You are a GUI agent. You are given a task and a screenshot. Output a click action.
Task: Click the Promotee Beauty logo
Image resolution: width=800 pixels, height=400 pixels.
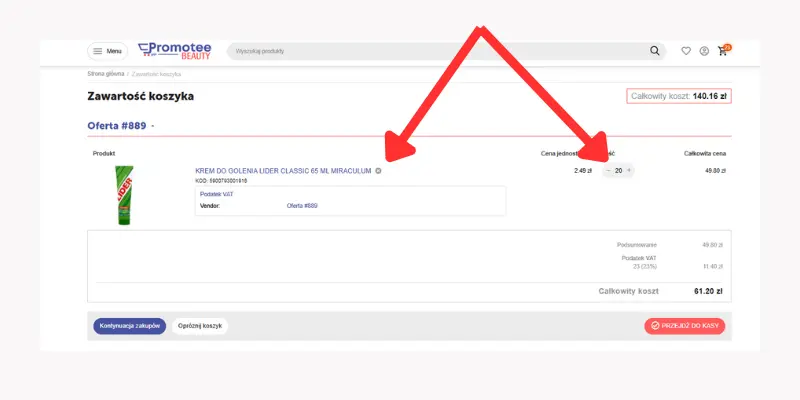point(176,50)
